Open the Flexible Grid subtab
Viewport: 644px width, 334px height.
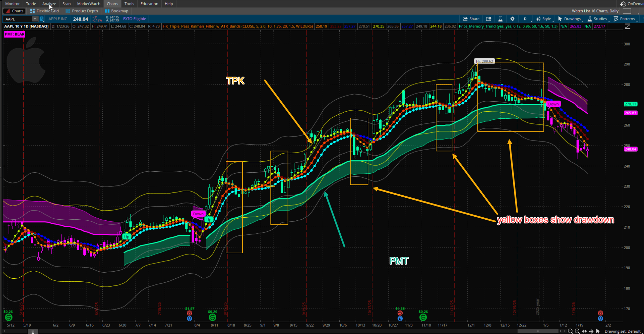tap(44, 11)
